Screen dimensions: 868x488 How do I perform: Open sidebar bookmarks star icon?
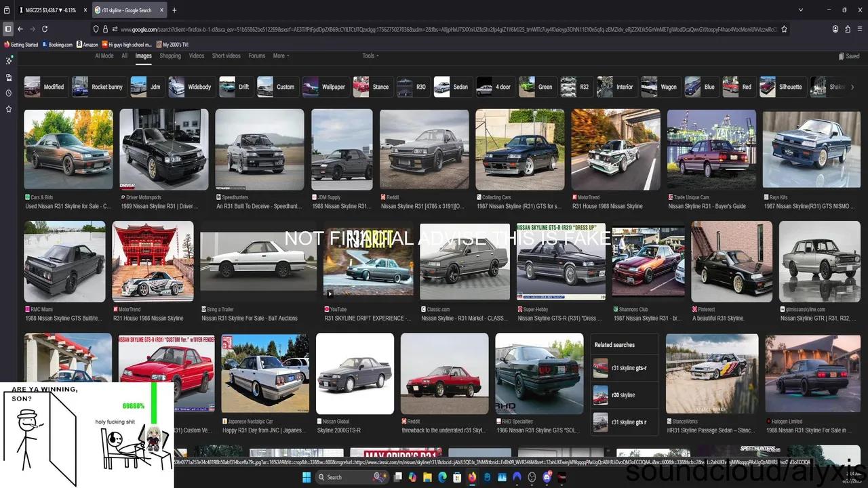pos(9,109)
